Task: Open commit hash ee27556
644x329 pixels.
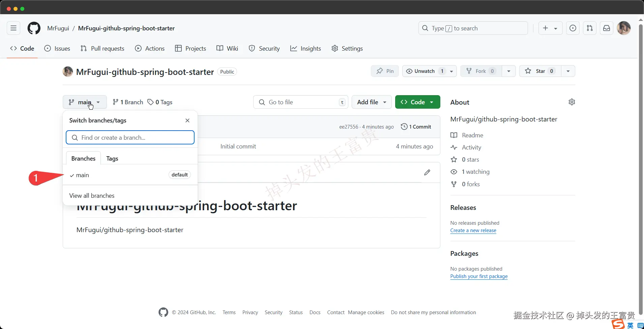Action: [x=349, y=127]
